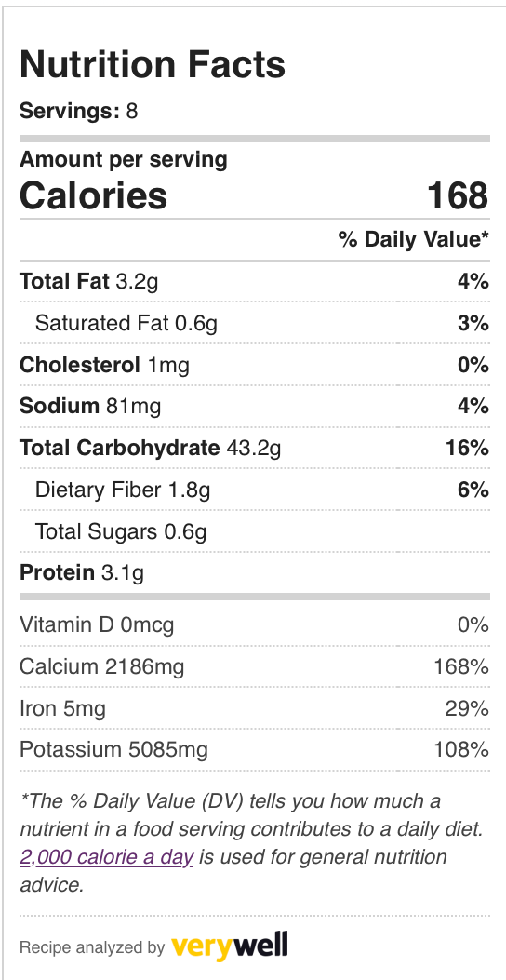The width and height of the screenshot is (506, 980).
Task: Select the Protein 3.1g row
Action: 254,572
